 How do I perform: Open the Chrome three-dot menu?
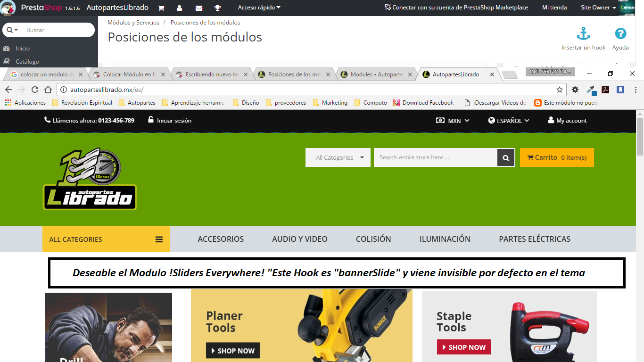[x=636, y=90]
